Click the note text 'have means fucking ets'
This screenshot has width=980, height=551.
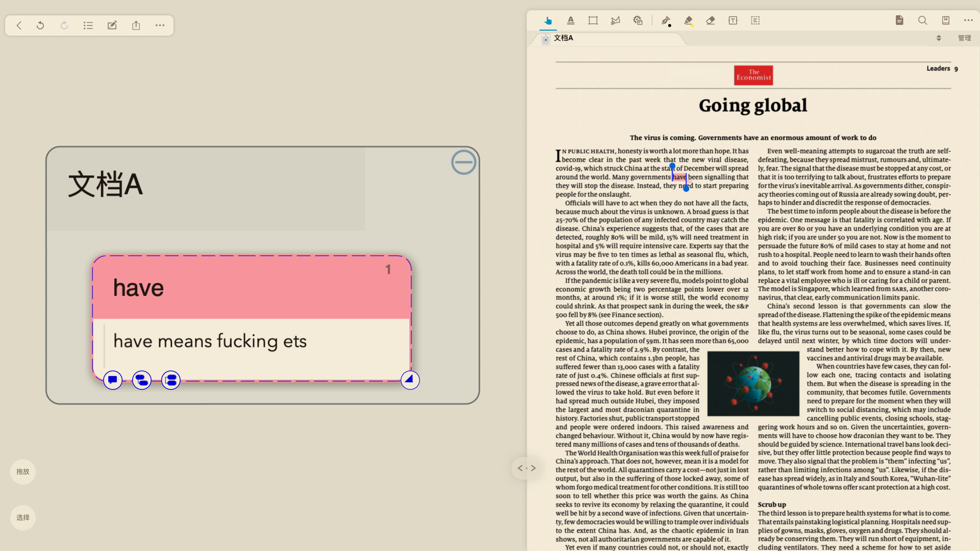pyautogui.click(x=210, y=341)
